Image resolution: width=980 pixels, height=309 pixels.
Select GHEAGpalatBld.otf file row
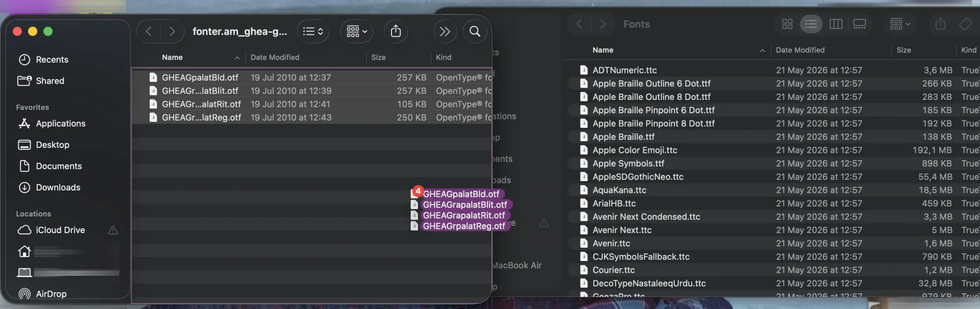click(312, 77)
